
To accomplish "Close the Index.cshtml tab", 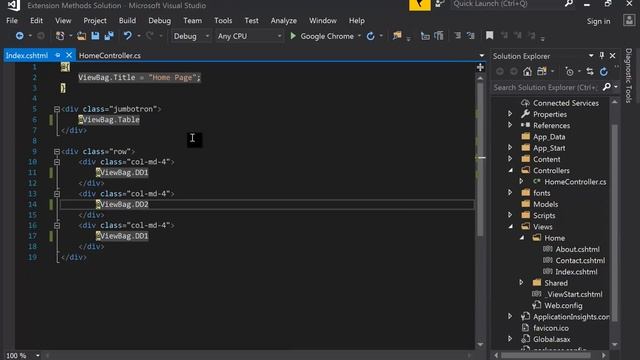I will (x=69, y=55).
